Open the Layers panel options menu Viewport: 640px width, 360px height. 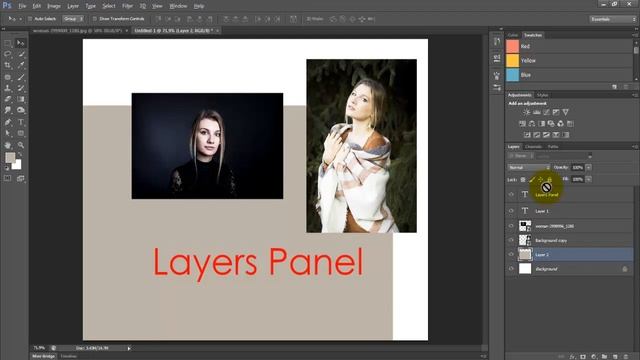click(634, 147)
